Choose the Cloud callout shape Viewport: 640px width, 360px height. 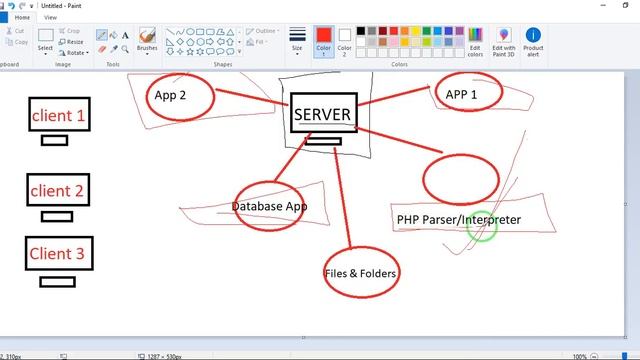[230, 51]
